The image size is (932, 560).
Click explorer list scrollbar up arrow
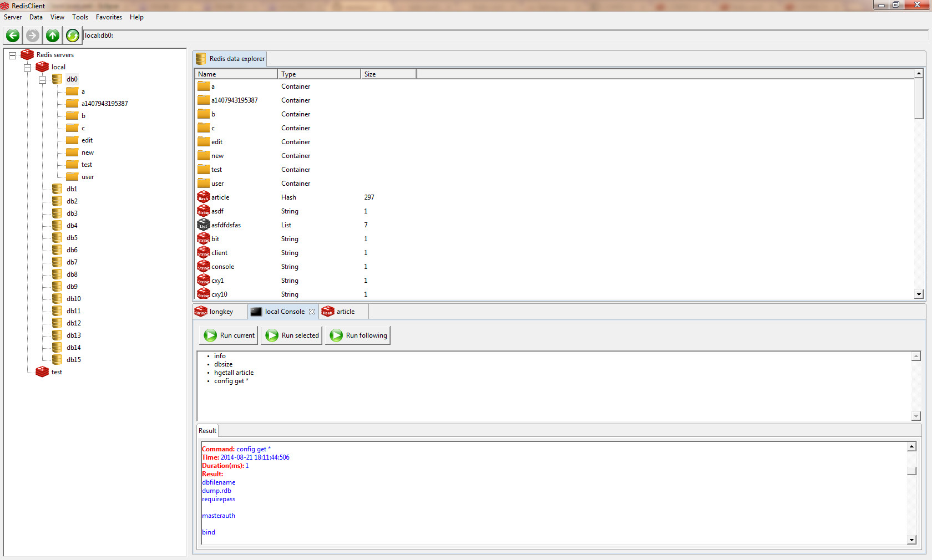pos(919,73)
